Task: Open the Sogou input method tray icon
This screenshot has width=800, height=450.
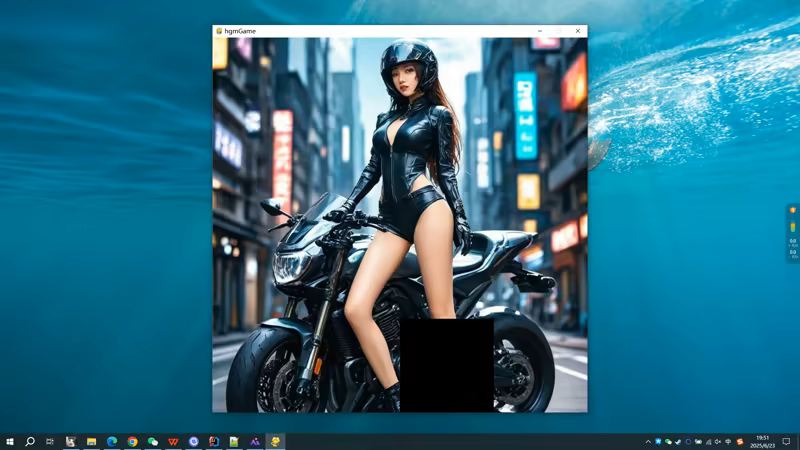Action: point(740,441)
